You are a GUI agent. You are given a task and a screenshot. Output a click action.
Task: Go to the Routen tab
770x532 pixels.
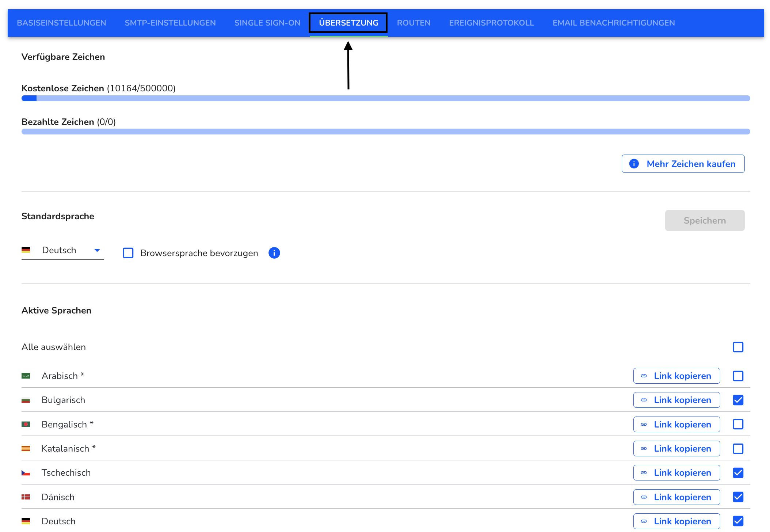coord(414,23)
